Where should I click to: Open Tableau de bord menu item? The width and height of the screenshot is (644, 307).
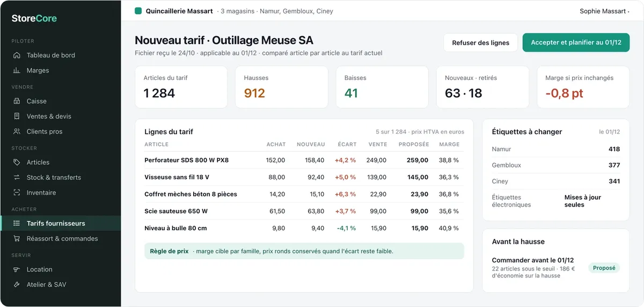point(60,55)
